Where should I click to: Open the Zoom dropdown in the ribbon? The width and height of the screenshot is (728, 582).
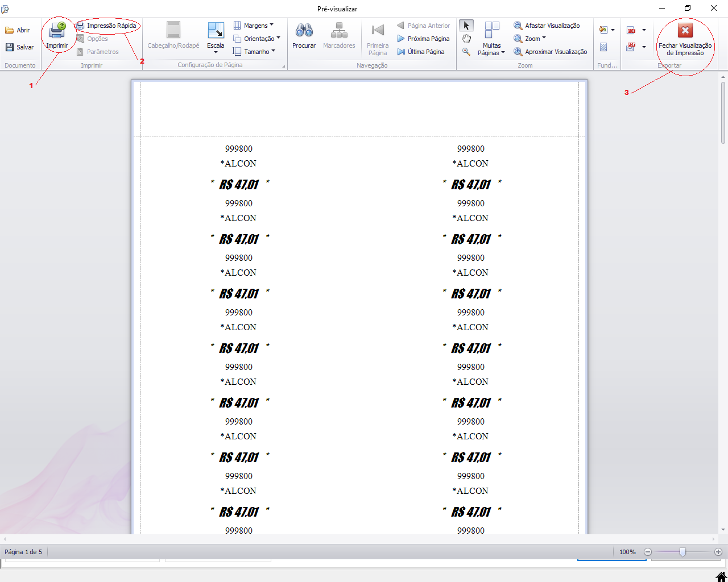530,39
